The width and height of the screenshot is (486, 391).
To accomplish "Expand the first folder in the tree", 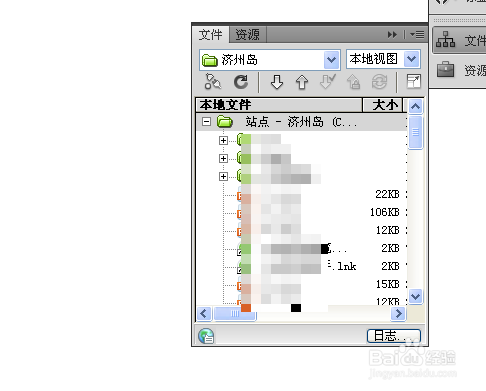I will (x=223, y=140).
